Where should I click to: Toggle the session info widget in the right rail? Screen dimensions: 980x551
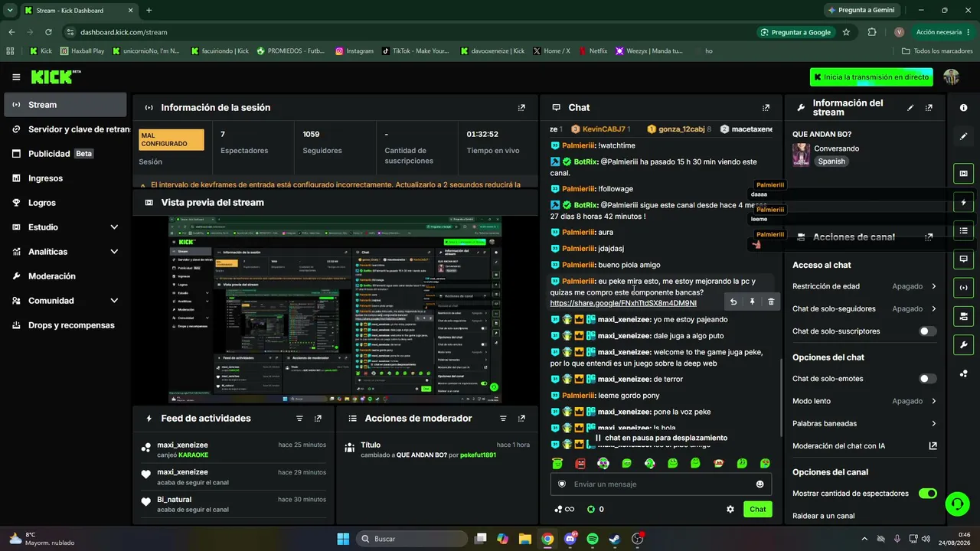point(963,288)
